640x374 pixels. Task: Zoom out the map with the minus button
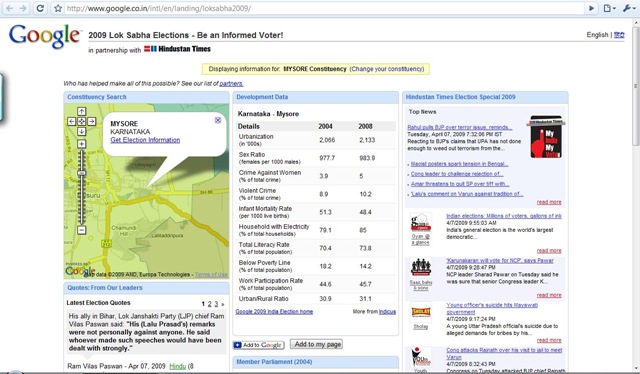(x=81, y=230)
